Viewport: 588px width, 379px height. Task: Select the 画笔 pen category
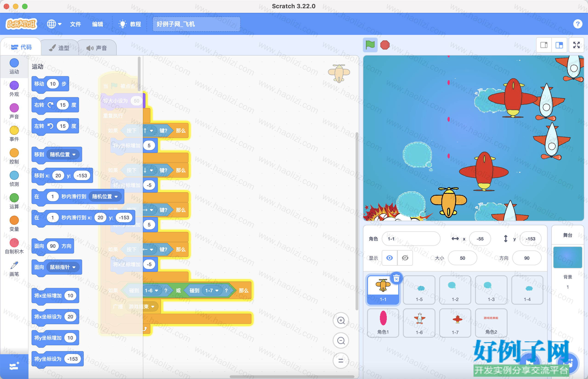14,269
